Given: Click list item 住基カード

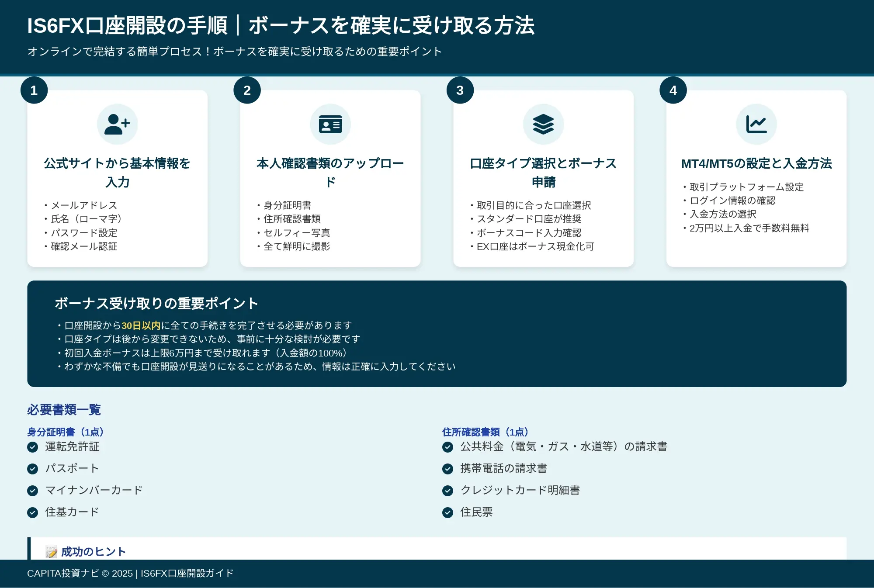Looking at the screenshot, I should (x=72, y=512).
